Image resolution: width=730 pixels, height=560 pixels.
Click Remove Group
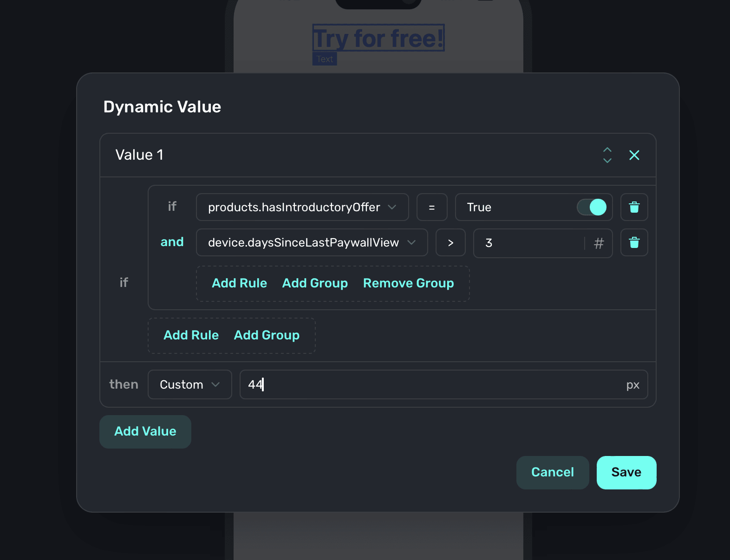(408, 283)
